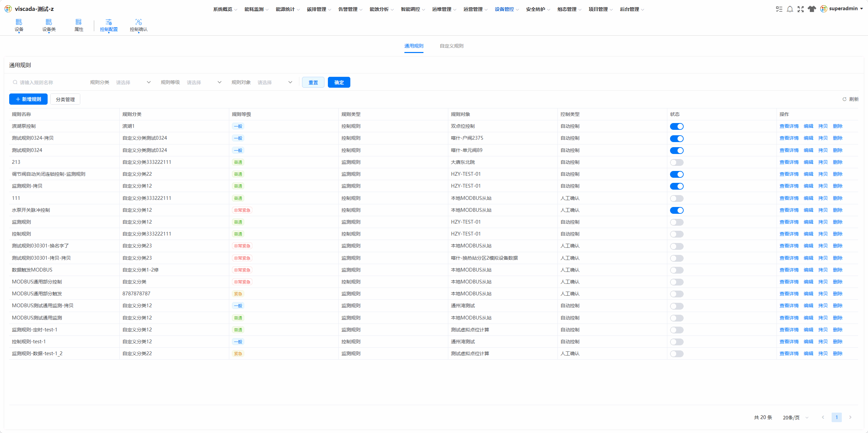Disable the status toggle for 滨湖泵控制
The width and height of the screenshot is (868, 433).
pos(677,126)
